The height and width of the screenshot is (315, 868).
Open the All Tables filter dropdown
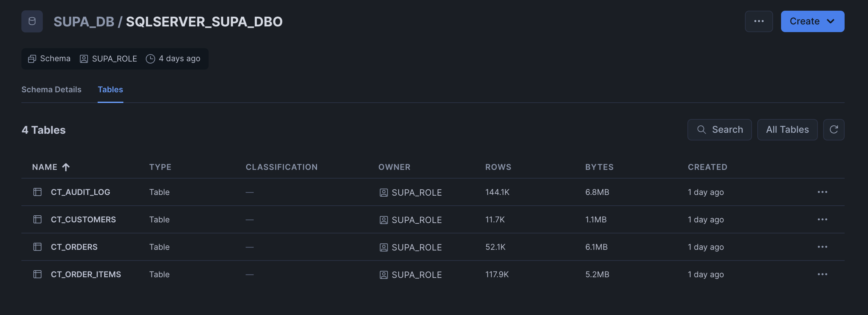tap(787, 129)
